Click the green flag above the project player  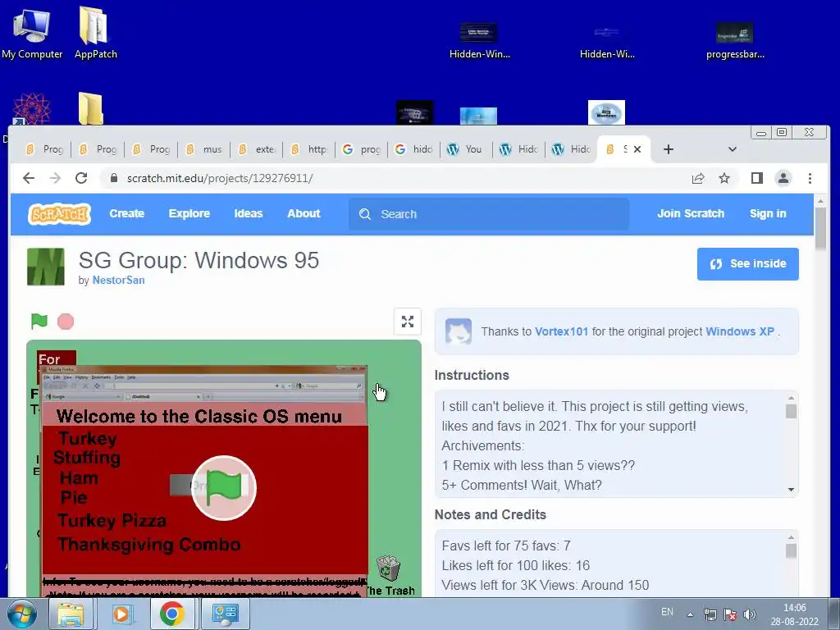pos(39,322)
